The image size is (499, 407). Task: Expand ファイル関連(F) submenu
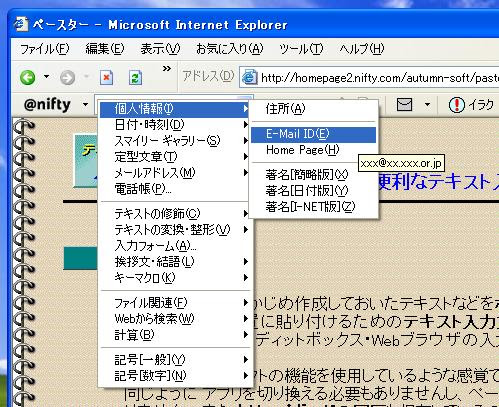click(175, 303)
